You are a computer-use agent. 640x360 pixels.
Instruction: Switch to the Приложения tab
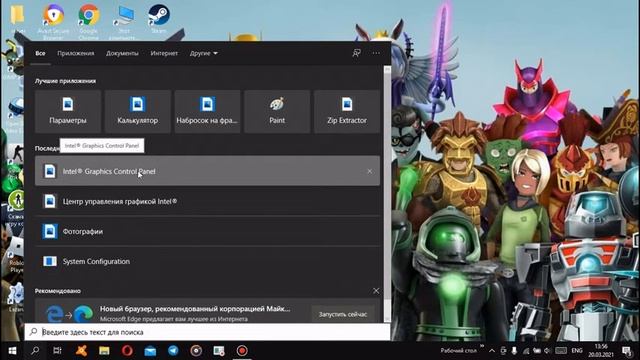click(76, 53)
